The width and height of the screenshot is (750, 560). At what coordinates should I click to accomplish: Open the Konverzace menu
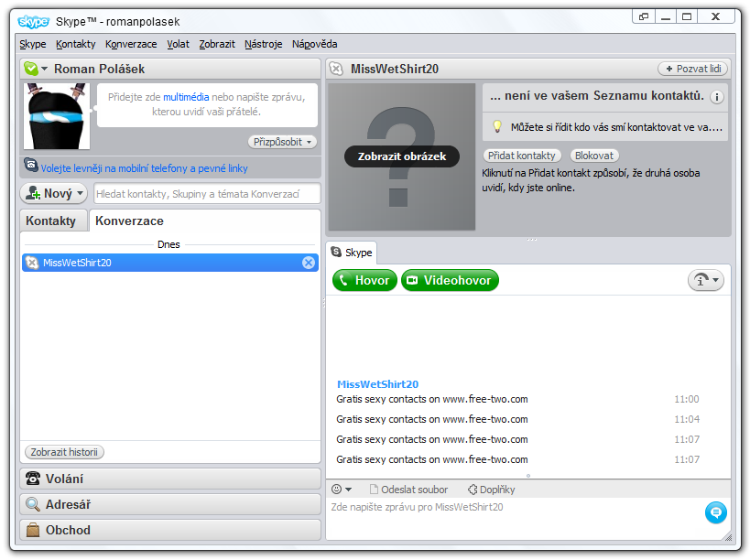coord(131,44)
